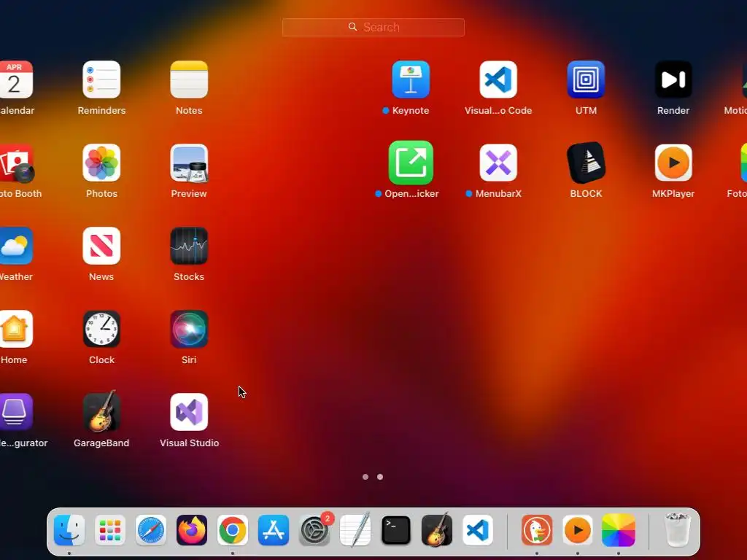This screenshot has width=747, height=560.
Task: Launch the Clock app
Action: pyautogui.click(x=101, y=329)
